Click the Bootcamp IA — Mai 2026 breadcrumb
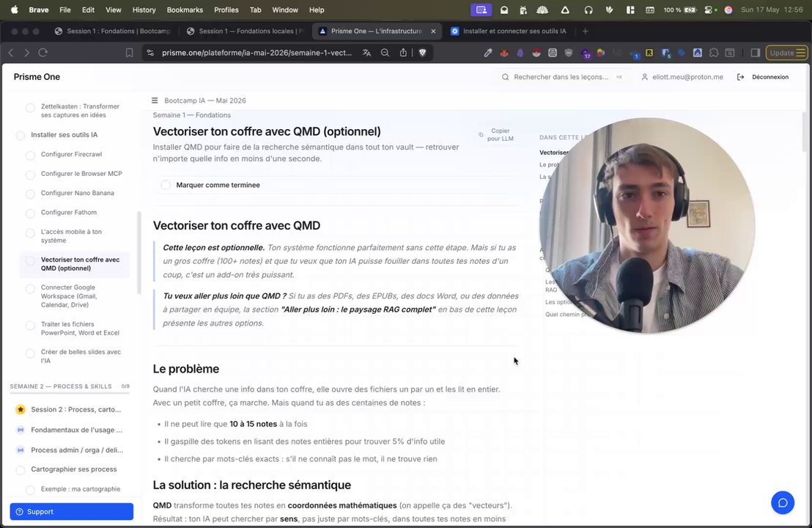Screen dimensions: 812x528 point(205,100)
